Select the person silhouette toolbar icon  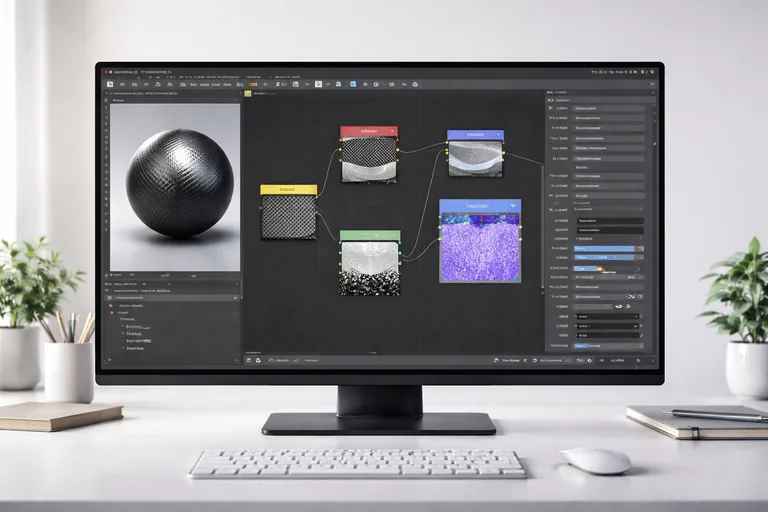pyautogui.click(x=278, y=84)
